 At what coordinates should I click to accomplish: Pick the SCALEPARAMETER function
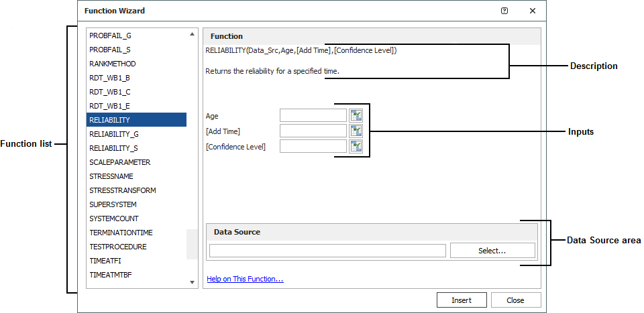coord(119,162)
